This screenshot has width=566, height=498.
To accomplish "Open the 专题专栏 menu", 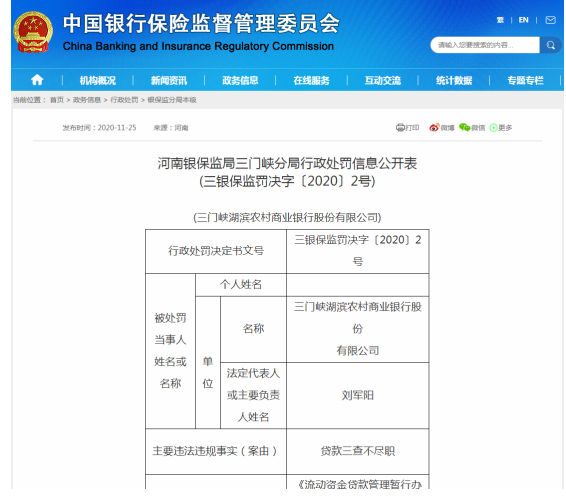I will coord(525,80).
